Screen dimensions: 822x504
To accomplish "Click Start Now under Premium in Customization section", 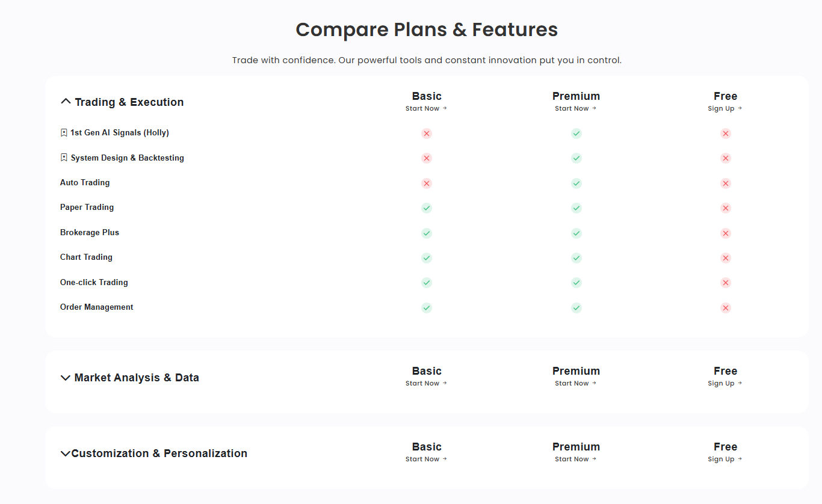I will pos(575,459).
